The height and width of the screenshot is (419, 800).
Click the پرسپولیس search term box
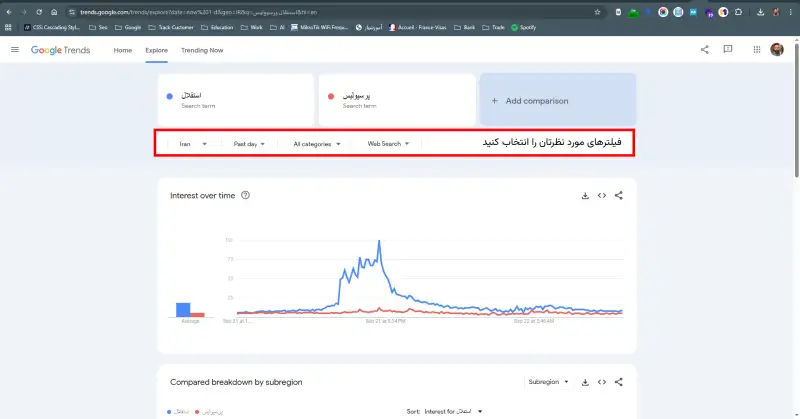(395, 100)
